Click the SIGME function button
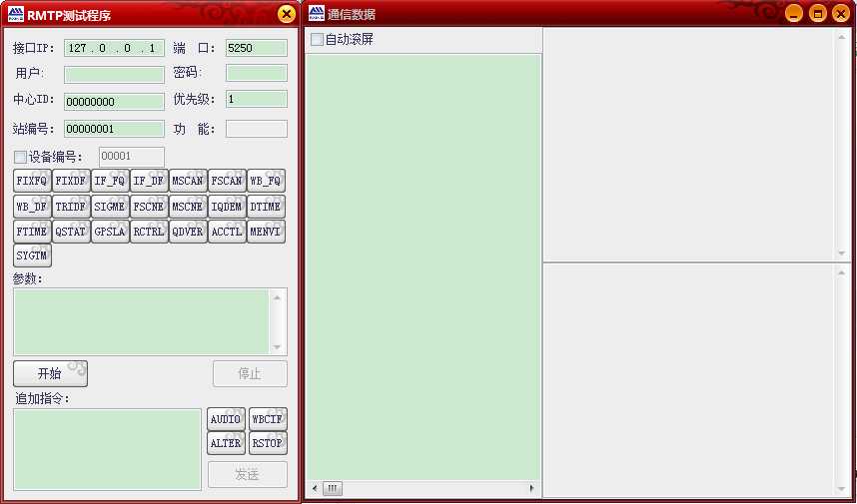 point(110,207)
